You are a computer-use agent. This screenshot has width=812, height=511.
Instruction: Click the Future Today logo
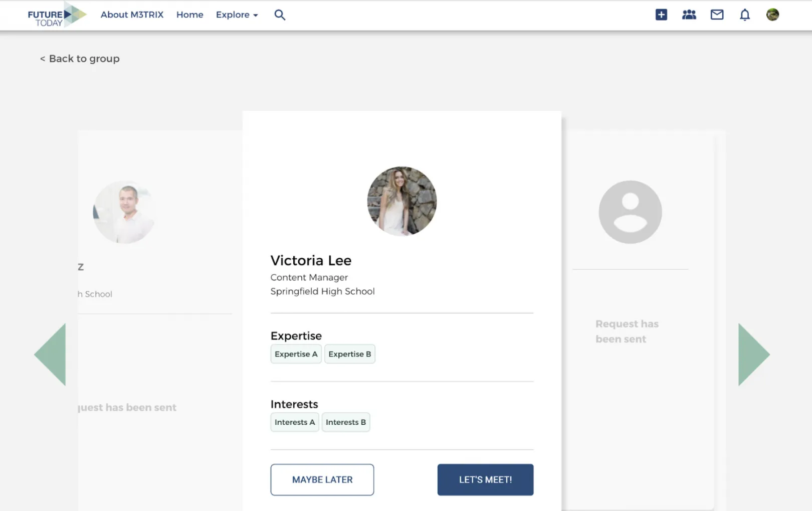(57, 15)
